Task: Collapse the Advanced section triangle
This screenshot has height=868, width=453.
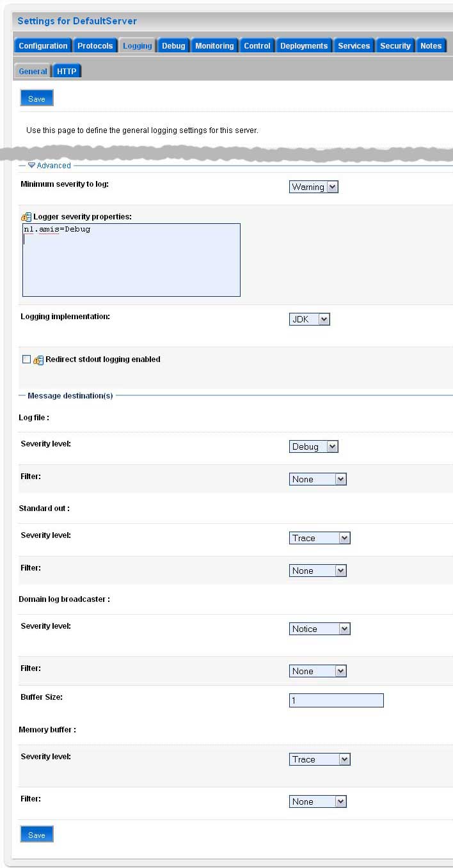Action: click(x=31, y=165)
